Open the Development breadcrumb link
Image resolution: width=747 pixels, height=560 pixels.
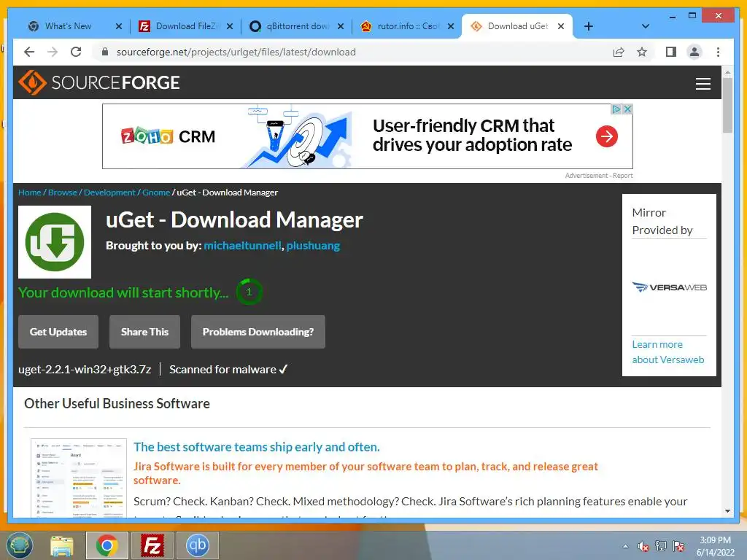click(x=109, y=192)
